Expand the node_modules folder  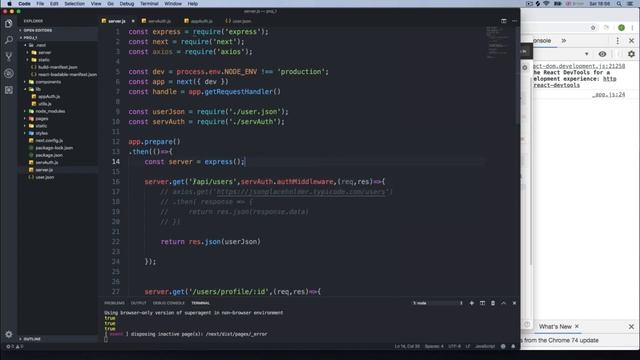(50, 111)
